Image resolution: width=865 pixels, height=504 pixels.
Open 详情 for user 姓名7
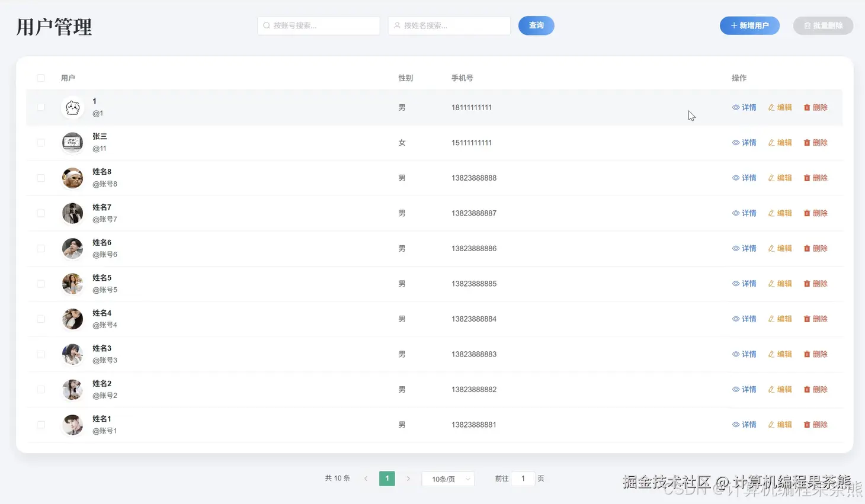[x=744, y=213]
